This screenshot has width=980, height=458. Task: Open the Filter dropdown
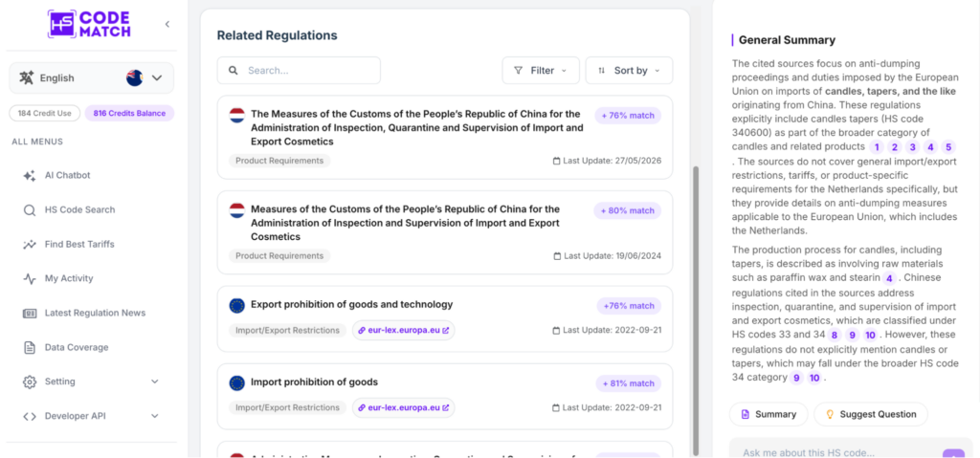[541, 71]
